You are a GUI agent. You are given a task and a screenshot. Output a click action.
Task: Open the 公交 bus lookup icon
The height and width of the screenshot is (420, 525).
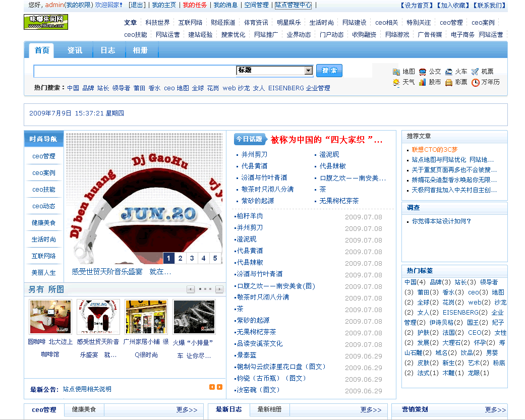point(423,72)
